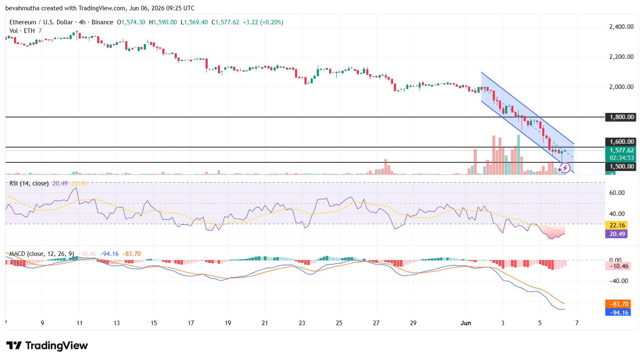Click the 2,000.00 price scale label
The width and height of the screenshot is (644, 361).
[621, 87]
